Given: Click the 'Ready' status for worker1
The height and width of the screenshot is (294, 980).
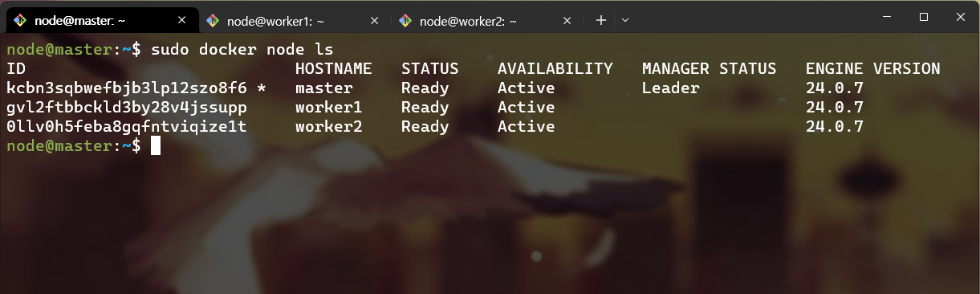Looking at the screenshot, I should (425, 108).
